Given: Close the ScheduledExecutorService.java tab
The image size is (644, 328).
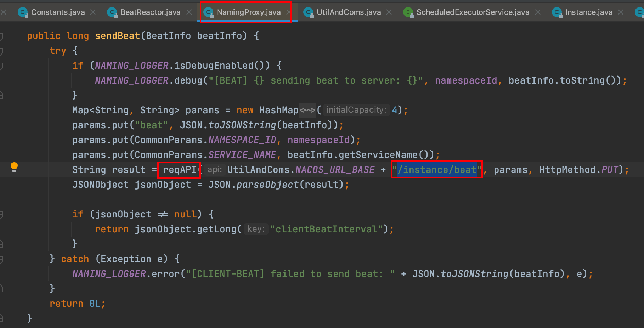Looking at the screenshot, I should pyautogui.click(x=538, y=12).
